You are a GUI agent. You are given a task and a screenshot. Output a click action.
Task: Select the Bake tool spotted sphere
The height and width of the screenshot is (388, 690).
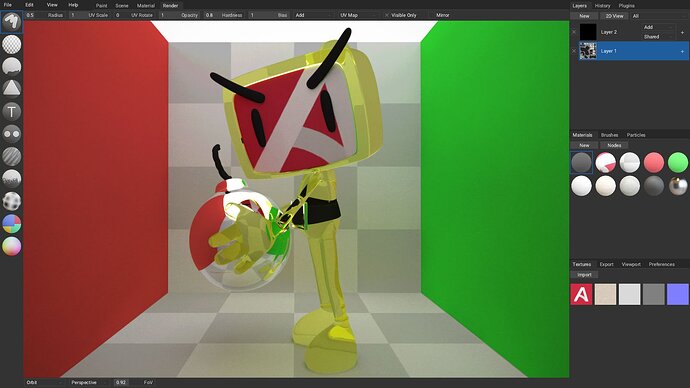[x=11, y=201]
